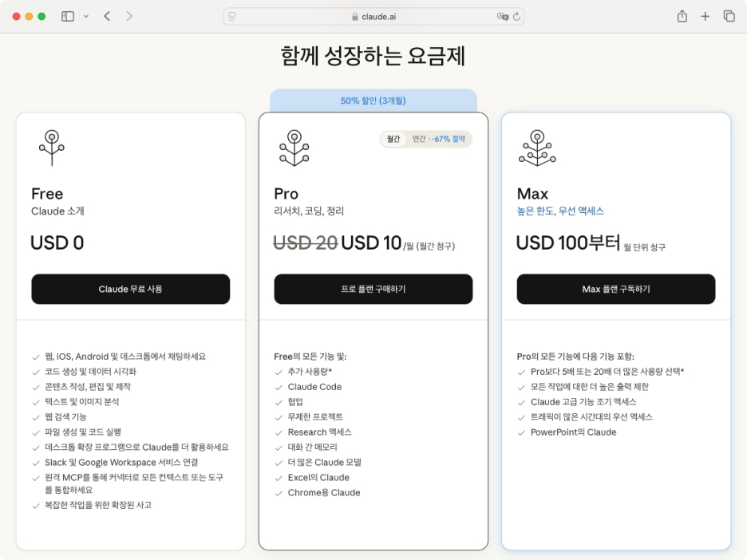Click the claude.ai address bar
747x560 pixels.
click(x=373, y=17)
